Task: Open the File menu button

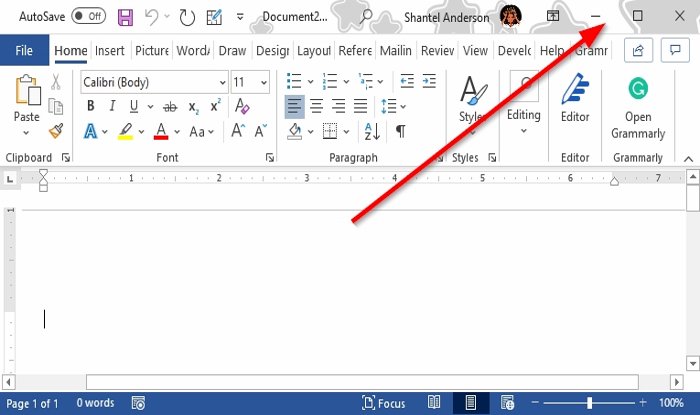Action: [x=24, y=50]
